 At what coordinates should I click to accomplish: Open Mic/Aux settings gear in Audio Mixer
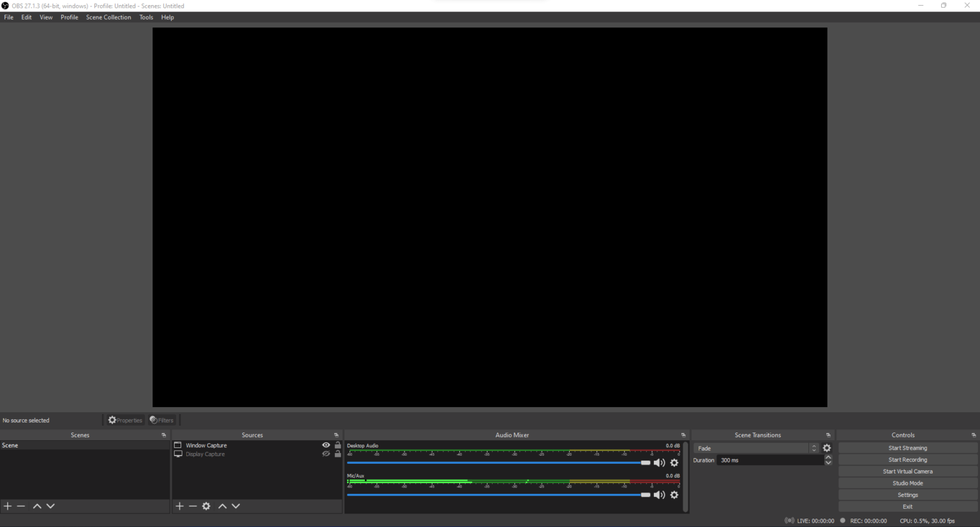pyautogui.click(x=674, y=494)
